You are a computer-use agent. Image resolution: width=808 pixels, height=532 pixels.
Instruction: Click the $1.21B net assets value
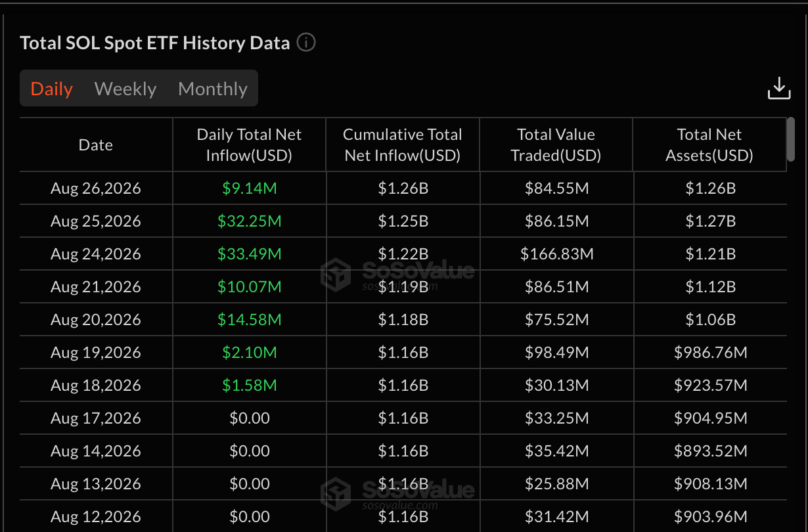click(x=710, y=254)
